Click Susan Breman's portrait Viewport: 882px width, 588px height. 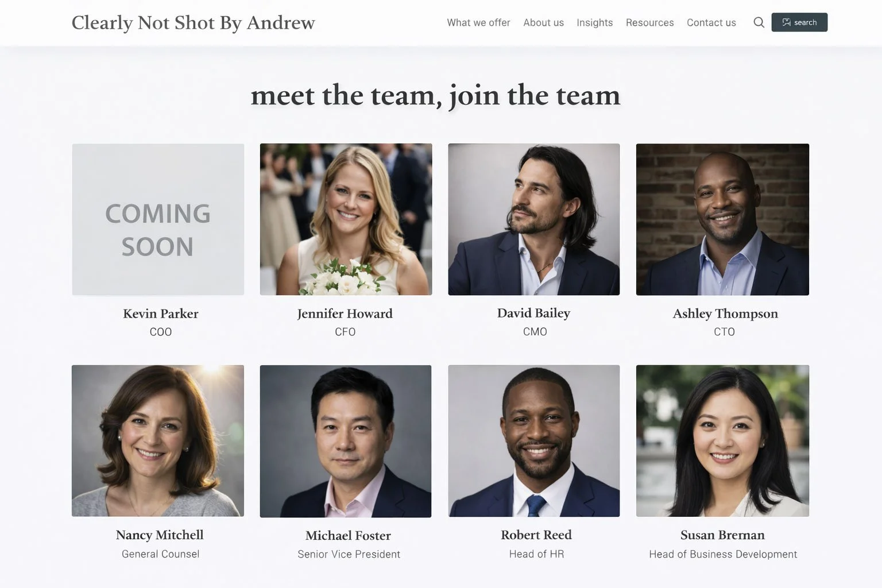(722, 441)
